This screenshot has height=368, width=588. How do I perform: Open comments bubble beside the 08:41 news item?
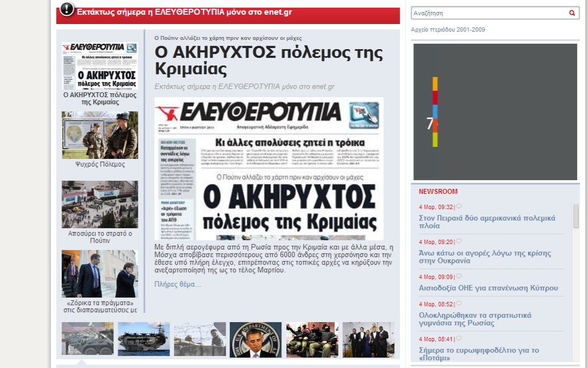[x=459, y=339]
